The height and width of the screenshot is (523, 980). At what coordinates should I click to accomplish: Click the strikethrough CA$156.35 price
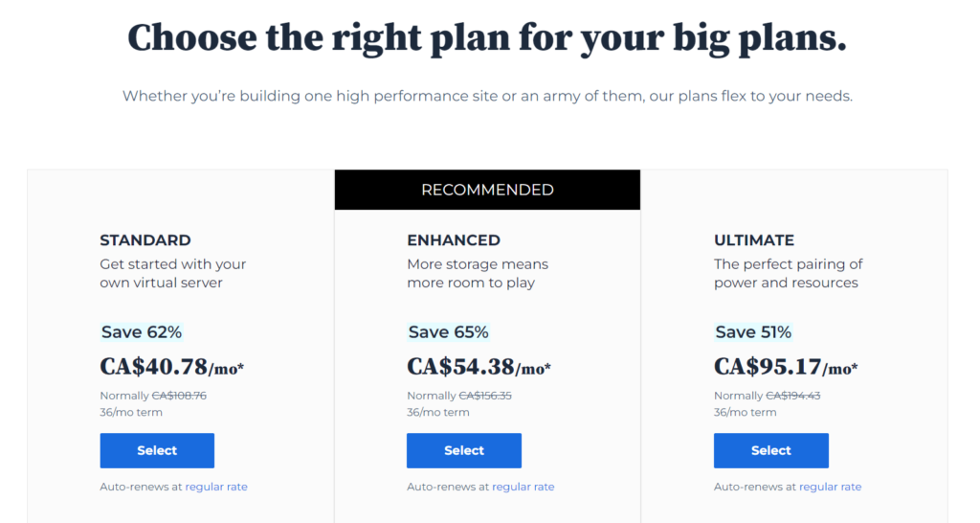point(486,396)
